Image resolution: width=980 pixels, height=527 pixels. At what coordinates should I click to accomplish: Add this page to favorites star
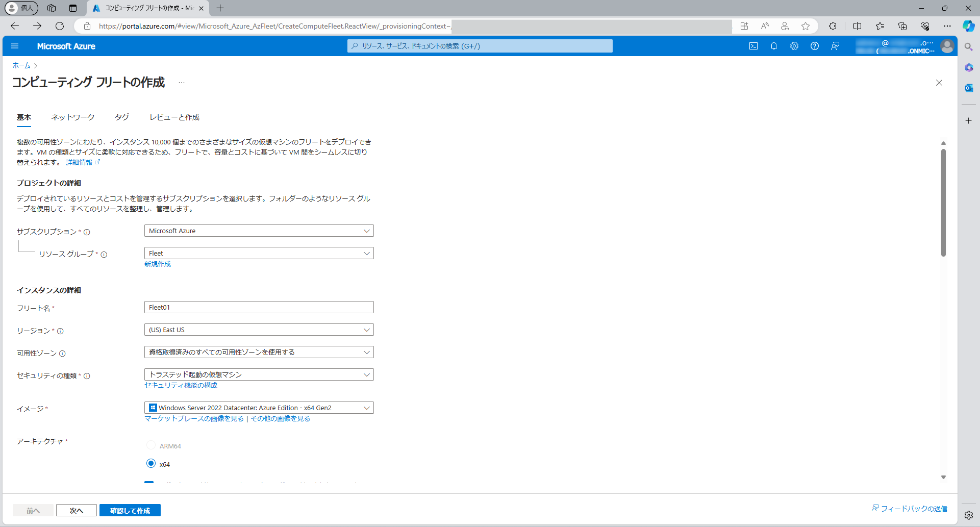(x=806, y=26)
